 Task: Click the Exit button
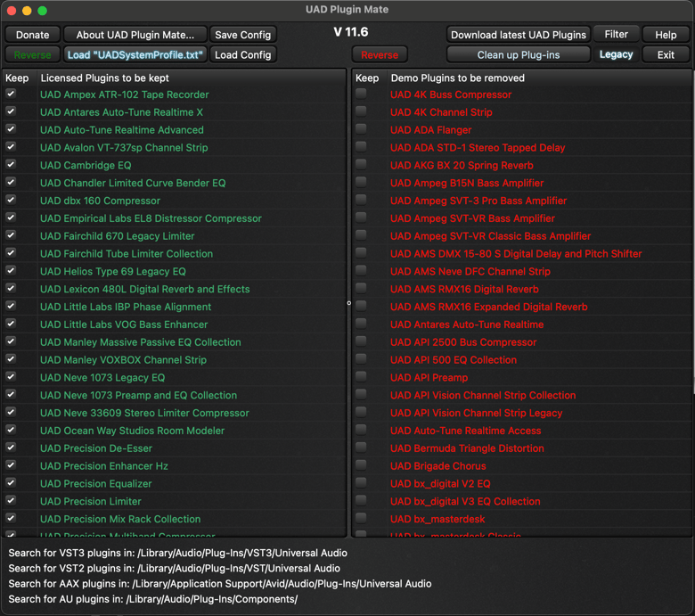(x=666, y=54)
